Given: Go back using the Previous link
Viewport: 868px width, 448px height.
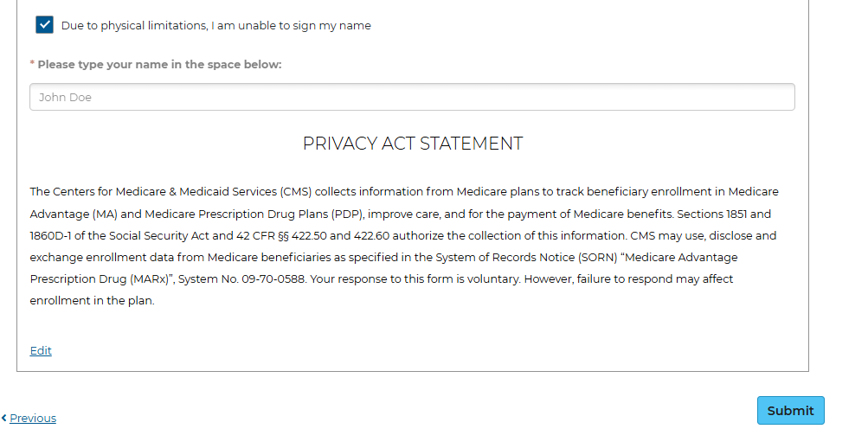Looking at the screenshot, I should pos(33,418).
